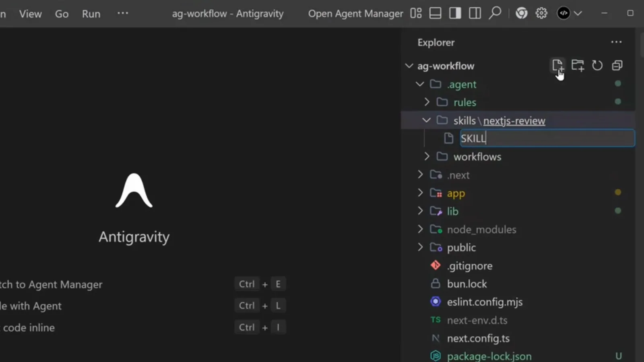The height and width of the screenshot is (362, 644).
Task: Click the New Folder icon in Explorer
Action: point(578,66)
